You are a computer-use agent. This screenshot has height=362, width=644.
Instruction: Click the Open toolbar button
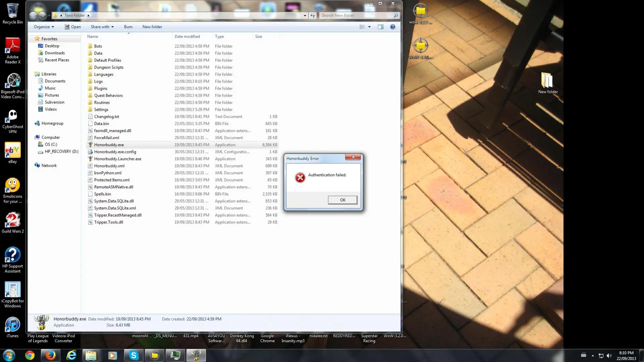pos(73,27)
